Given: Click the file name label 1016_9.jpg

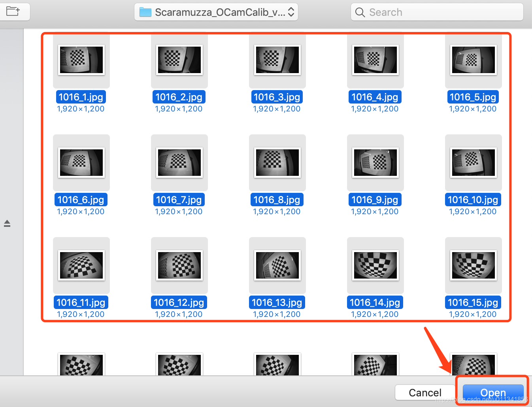Looking at the screenshot, I should pos(375,200).
